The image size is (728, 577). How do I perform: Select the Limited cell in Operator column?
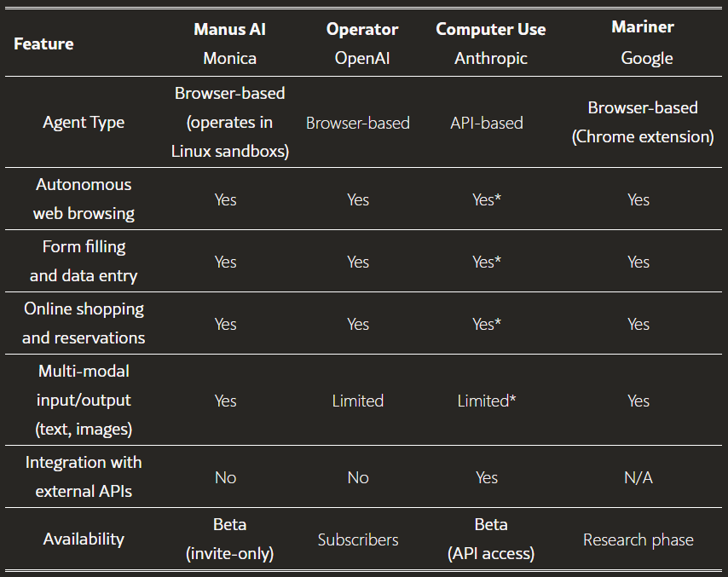click(x=358, y=401)
